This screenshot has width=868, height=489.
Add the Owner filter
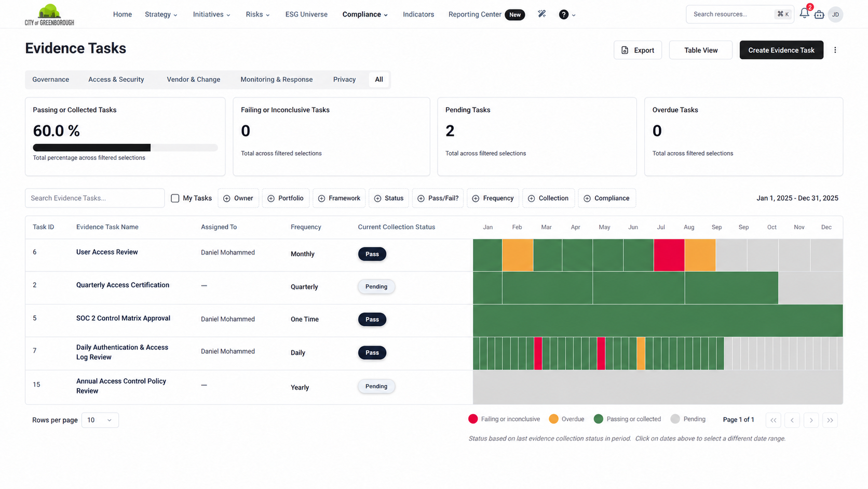coord(238,198)
